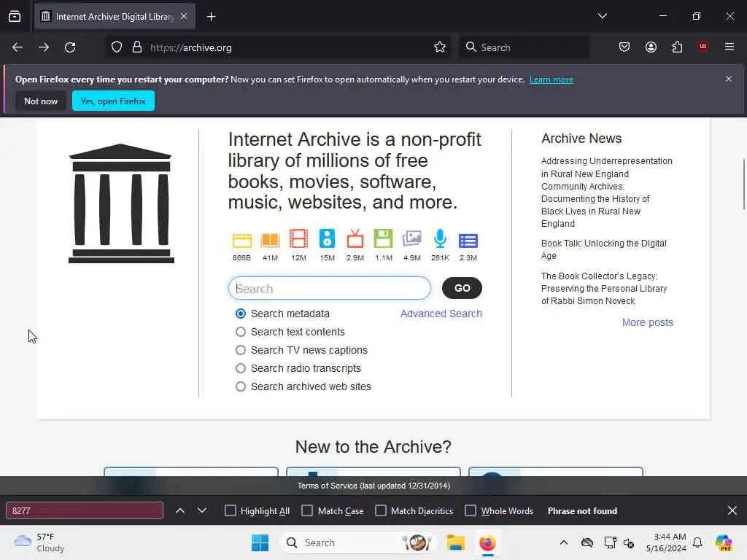The width and height of the screenshot is (747, 560).
Task: Open the Firefox application menu
Action: (x=729, y=47)
